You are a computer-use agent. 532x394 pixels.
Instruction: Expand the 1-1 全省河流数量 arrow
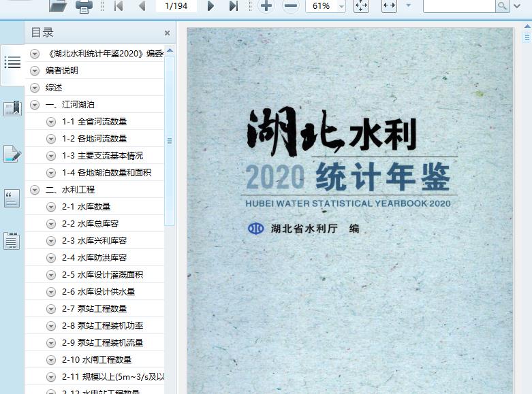point(51,122)
